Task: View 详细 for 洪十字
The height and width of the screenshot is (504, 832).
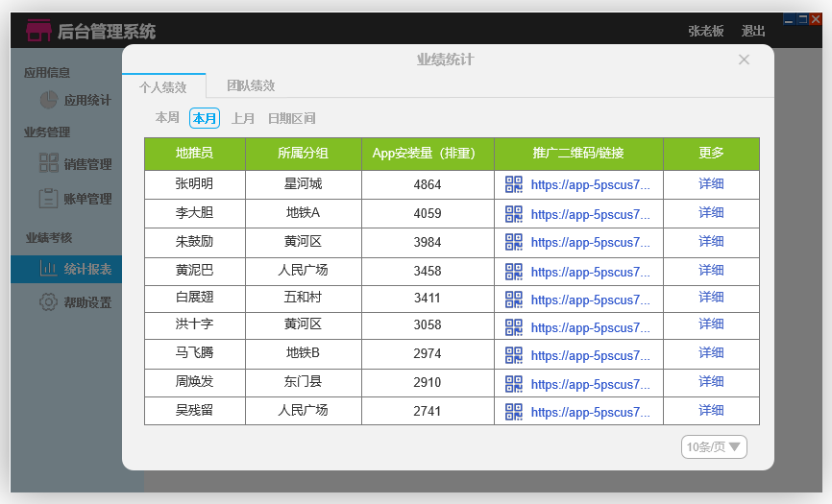Action: pyautogui.click(x=711, y=324)
